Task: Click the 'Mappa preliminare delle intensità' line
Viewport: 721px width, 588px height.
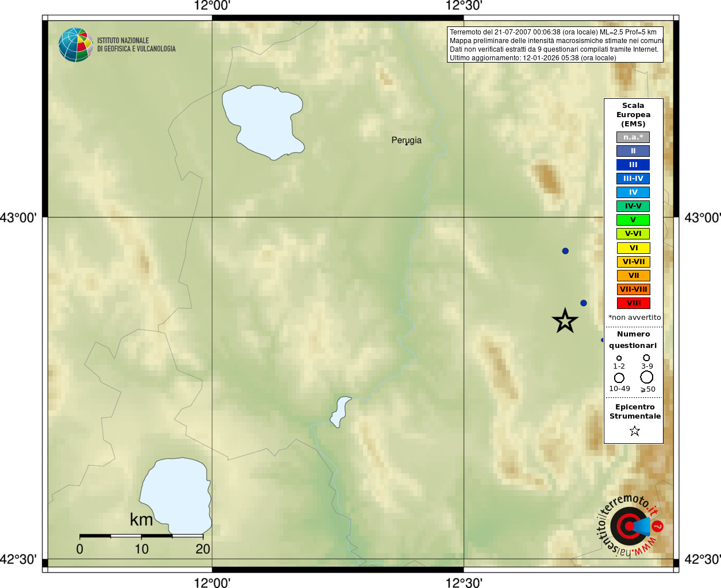Action: (556, 41)
